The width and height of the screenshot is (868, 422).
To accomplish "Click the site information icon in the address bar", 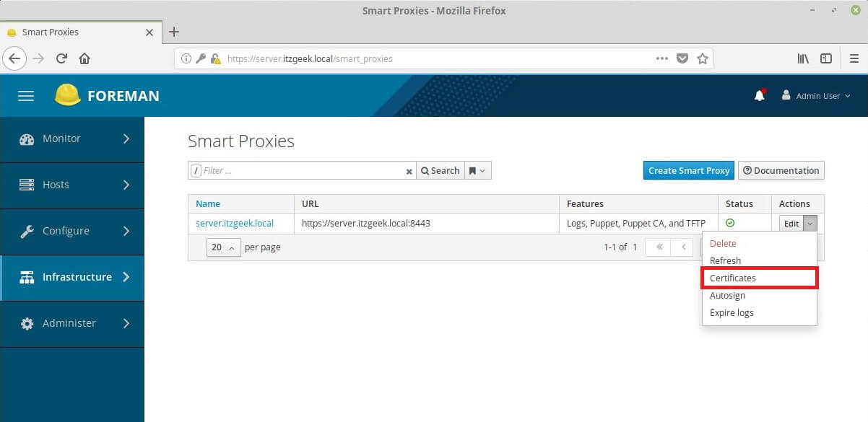I will [186, 58].
